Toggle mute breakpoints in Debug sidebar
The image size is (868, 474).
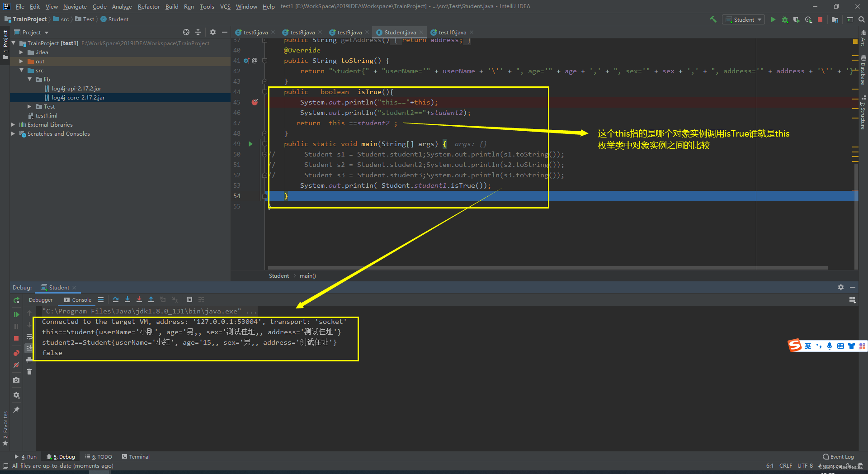tap(16, 365)
